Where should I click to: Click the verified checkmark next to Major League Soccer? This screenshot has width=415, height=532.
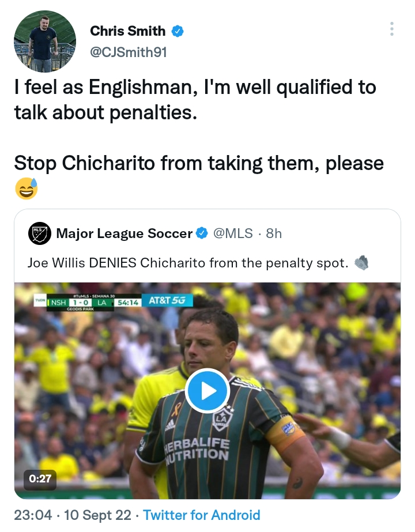(x=201, y=233)
